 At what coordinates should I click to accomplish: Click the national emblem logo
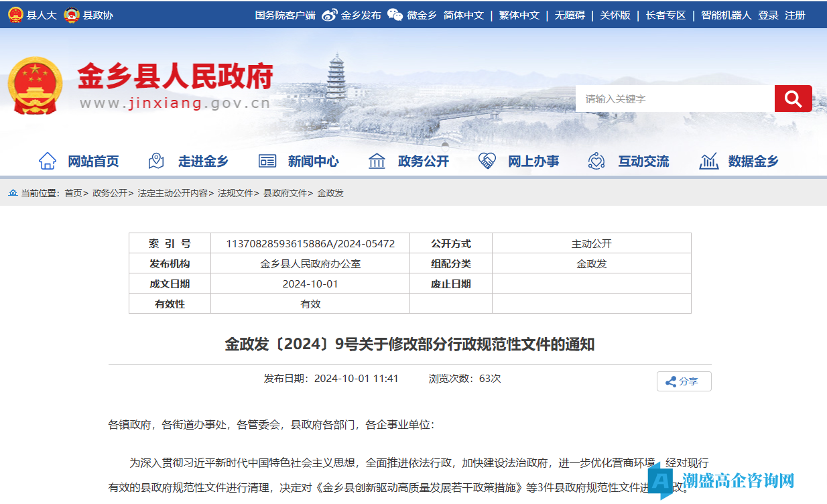tap(35, 86)
